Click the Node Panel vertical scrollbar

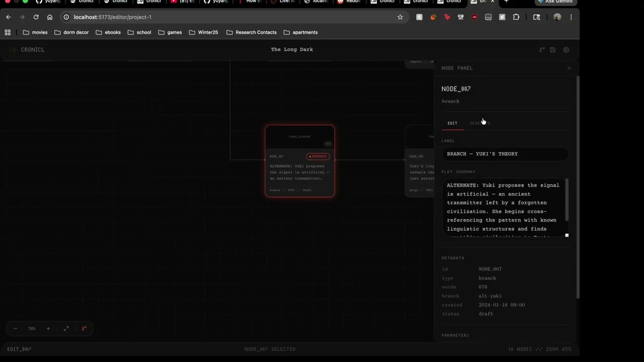coord(578,187)
